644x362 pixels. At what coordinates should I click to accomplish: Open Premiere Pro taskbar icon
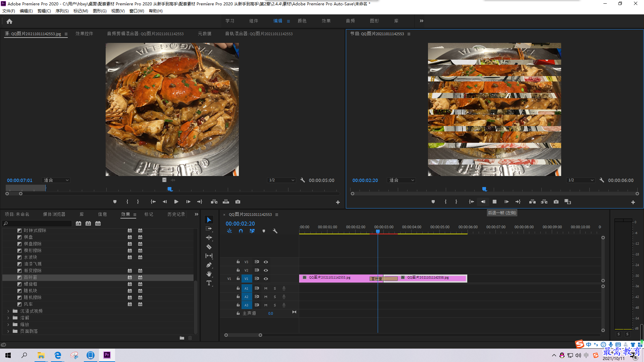(x=107, y=355)
